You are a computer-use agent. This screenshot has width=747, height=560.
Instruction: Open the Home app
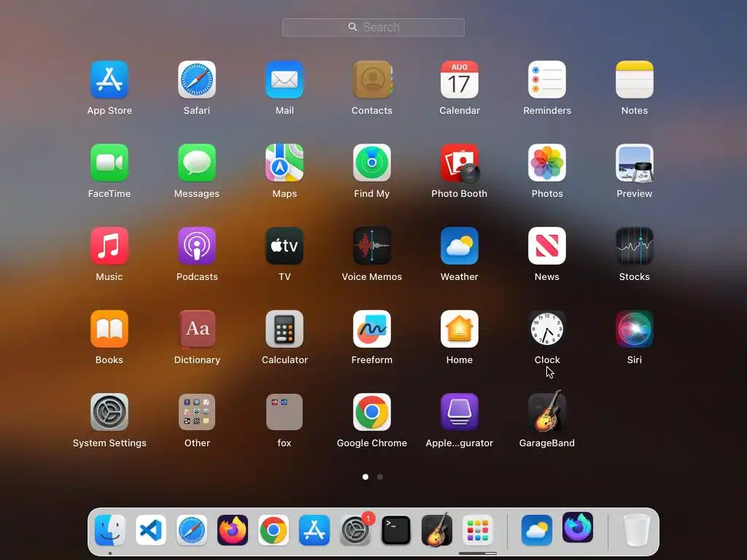point(460,329)
